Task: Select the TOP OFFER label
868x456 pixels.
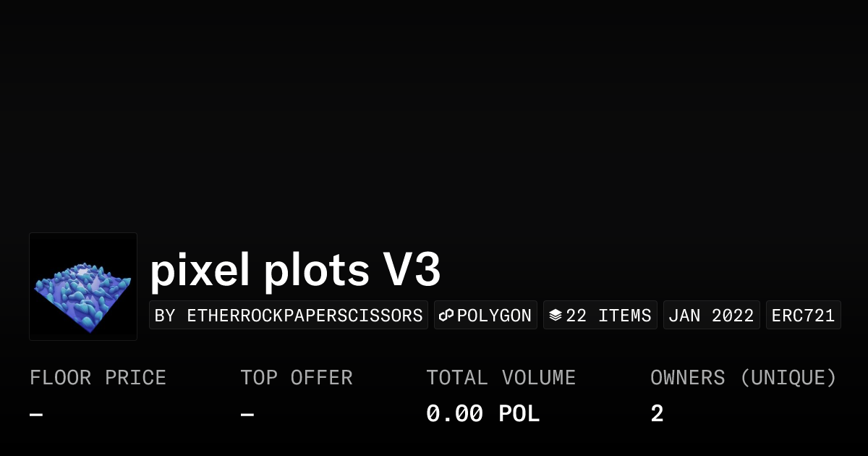Action: pyautogui.click(x=297, y=378)
